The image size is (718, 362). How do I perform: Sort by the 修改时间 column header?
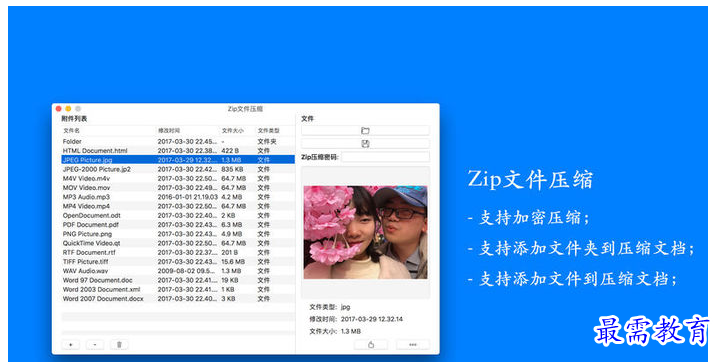pyautogui.click(x=169, y=131)
